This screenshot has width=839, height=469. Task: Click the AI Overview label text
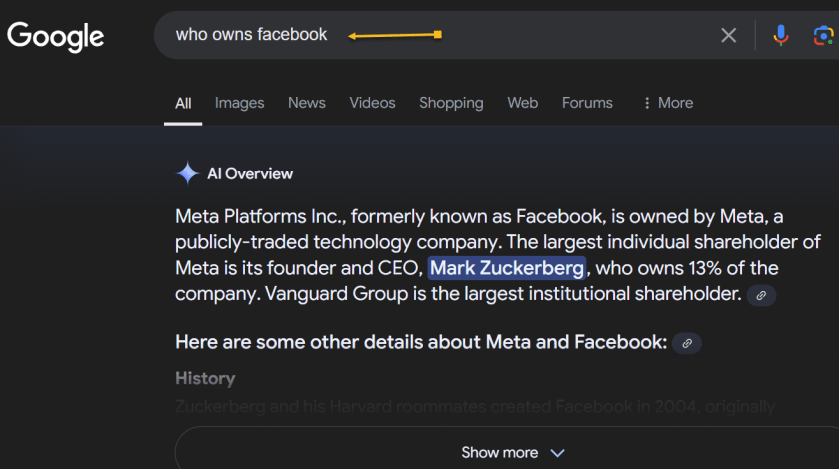(x=249, y=174)
